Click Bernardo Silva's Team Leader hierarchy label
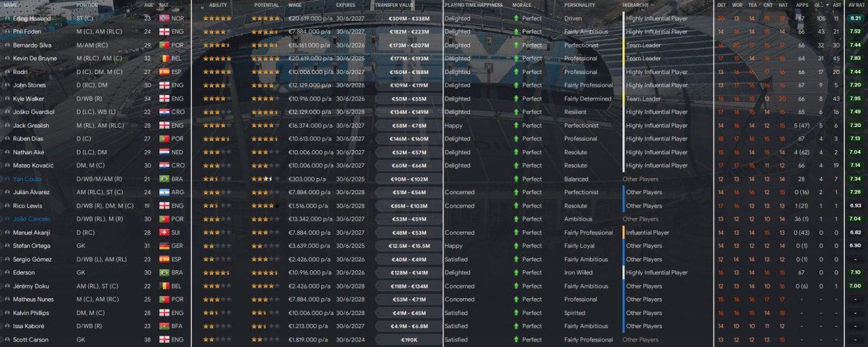The height and width of the screenshot is (347, 868). [x=644, y=45]
